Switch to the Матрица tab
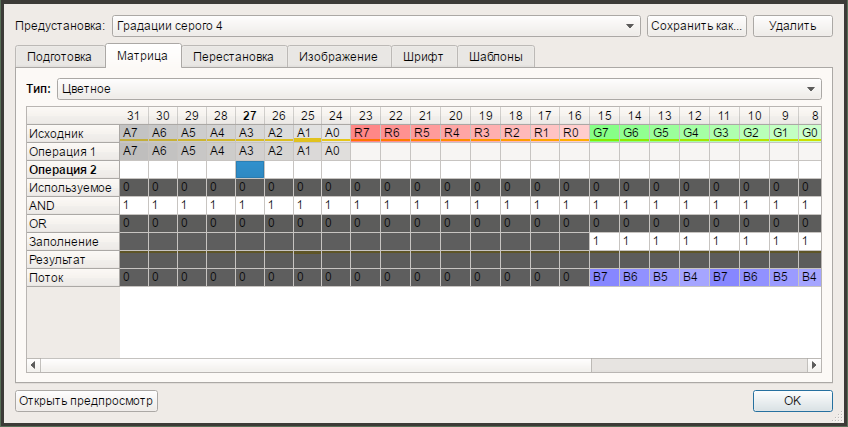This screenshot has width=848, height=427. [x=142, y=56]
